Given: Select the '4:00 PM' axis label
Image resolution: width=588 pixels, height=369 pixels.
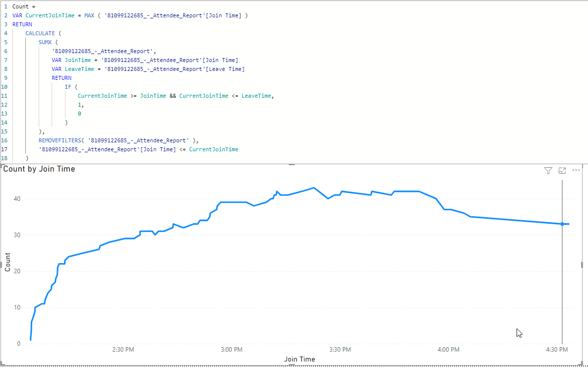Looking at the screenshot, I should point(449,350).
